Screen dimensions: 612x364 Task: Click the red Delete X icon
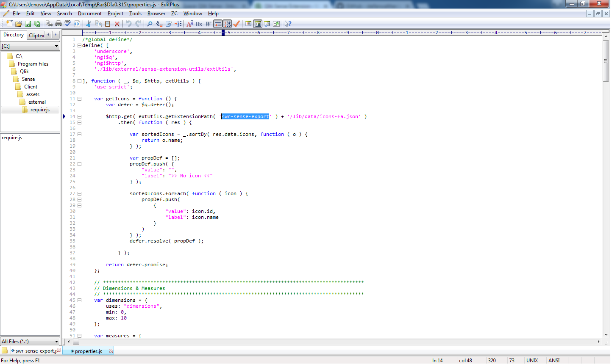tap(117, 24)
